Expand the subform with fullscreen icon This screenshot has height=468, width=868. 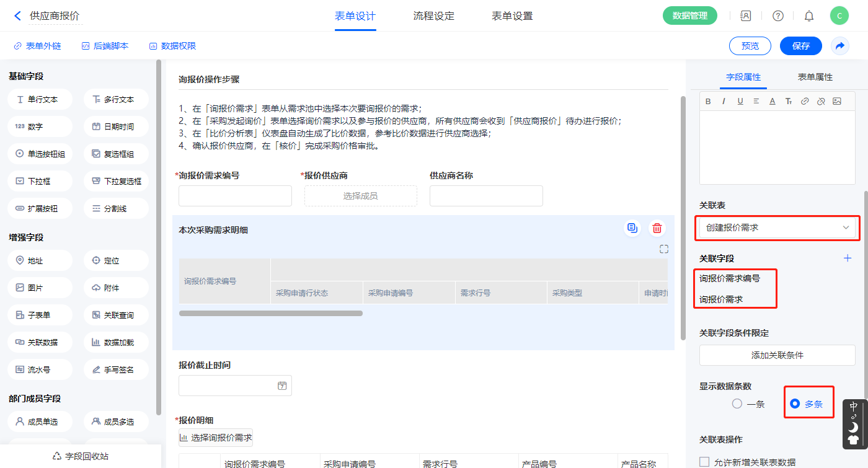pos(664,249)
